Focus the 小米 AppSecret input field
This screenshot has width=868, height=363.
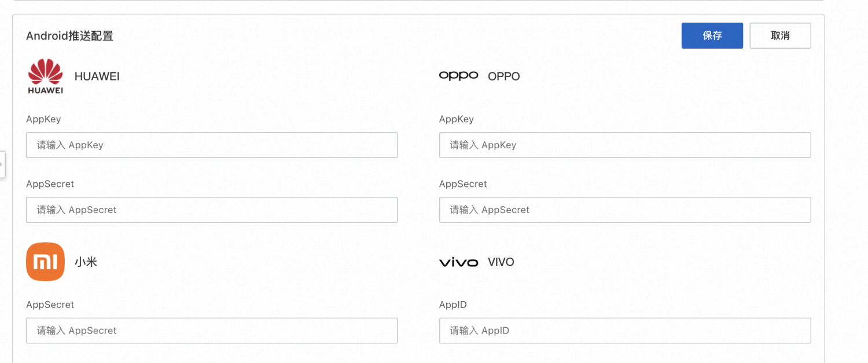pyautogui.click(x=212, y=331)
